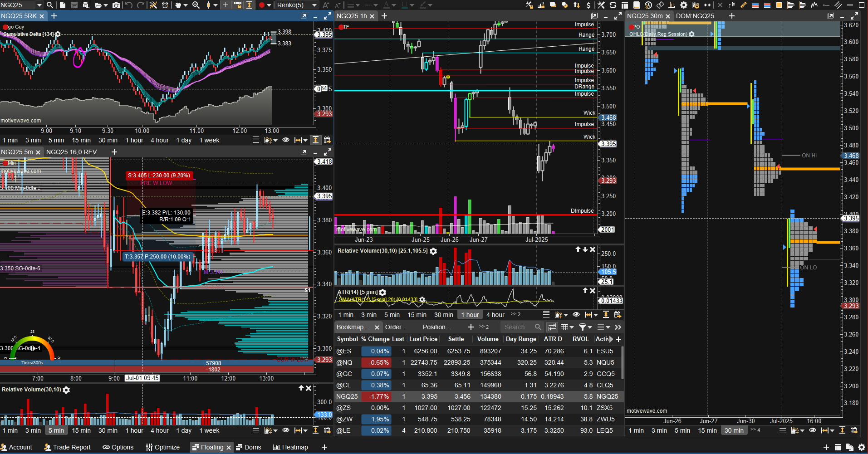The width and height of the screenshot is (868, 454).
Task: Select the zigzag wave line tool
Action: click(x=814, y=5)
